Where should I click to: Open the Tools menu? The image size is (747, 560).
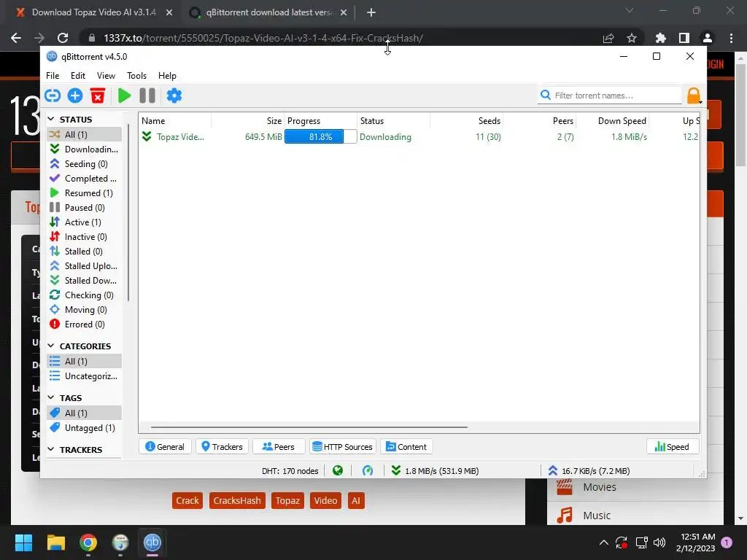coord(136,76)
